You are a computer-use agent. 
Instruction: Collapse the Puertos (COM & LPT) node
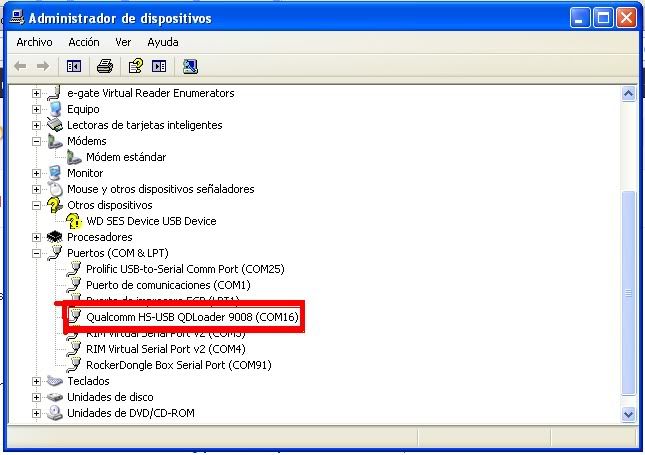(37, 253)
